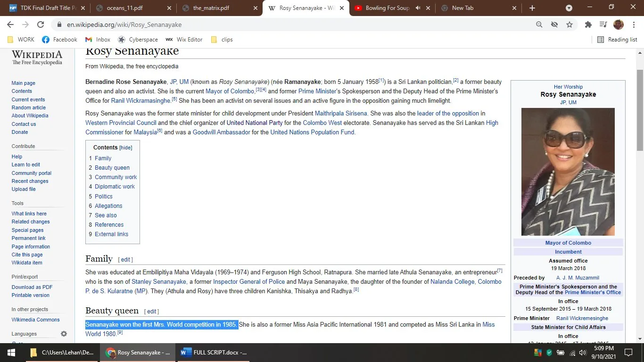Hide the Contents box using the hide toggle
This screenshot has height=362, width=644.
125,148
